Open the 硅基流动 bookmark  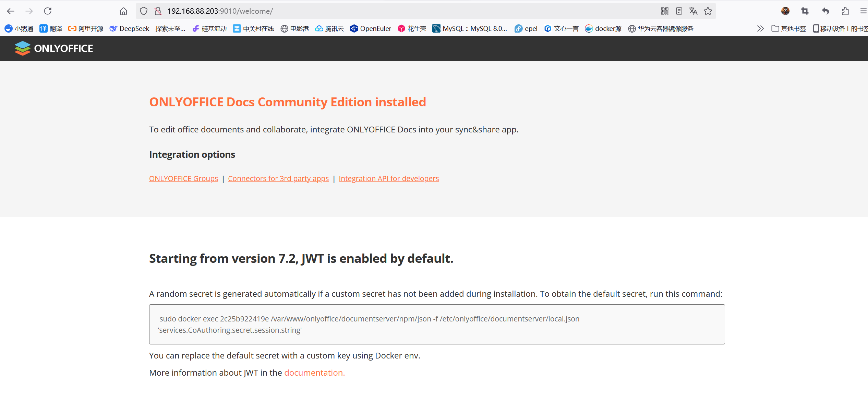pos(209,28)
